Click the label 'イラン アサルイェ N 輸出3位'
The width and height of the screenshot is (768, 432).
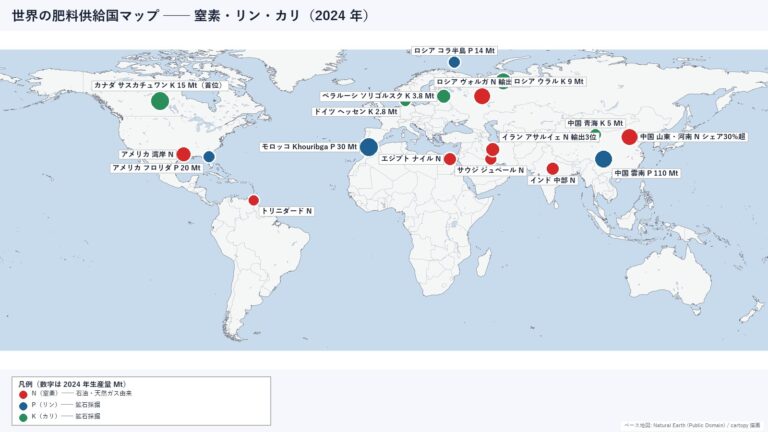pos(549,137)
